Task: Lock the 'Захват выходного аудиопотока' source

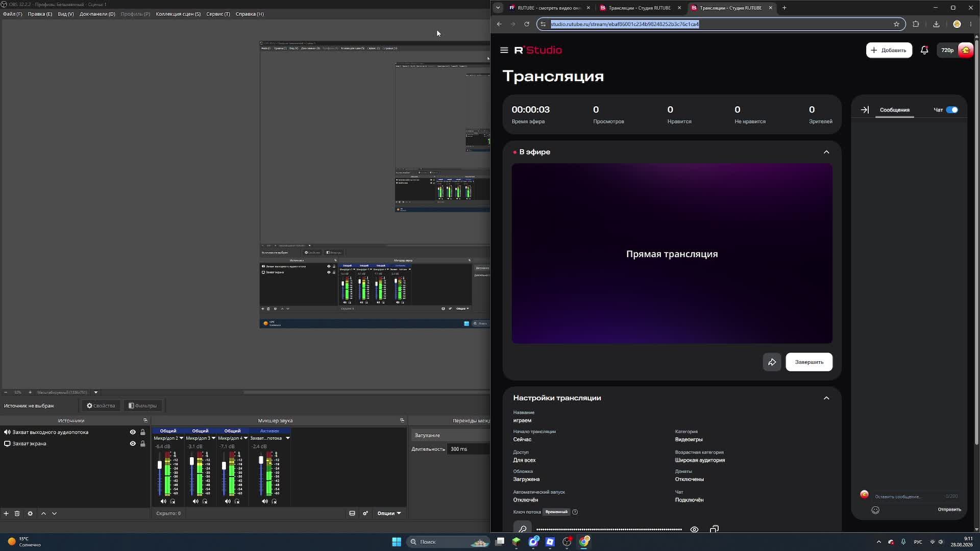Action: [x=143, y=432]
